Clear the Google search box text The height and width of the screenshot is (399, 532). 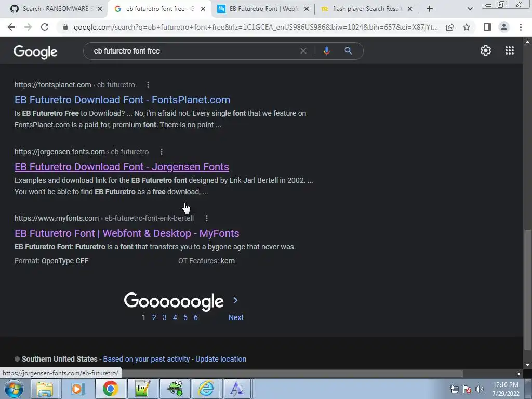(303, 51)
